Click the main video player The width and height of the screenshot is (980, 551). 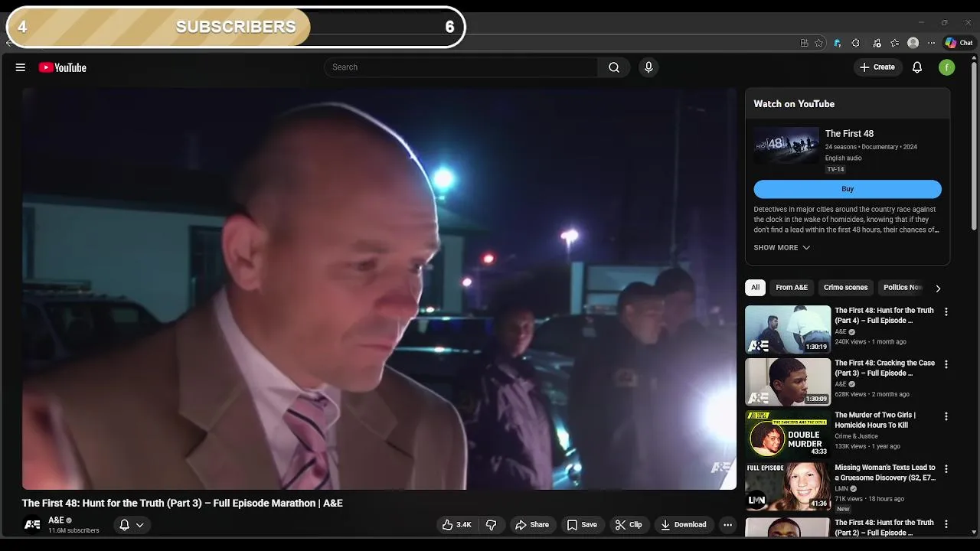pos(379,289)
